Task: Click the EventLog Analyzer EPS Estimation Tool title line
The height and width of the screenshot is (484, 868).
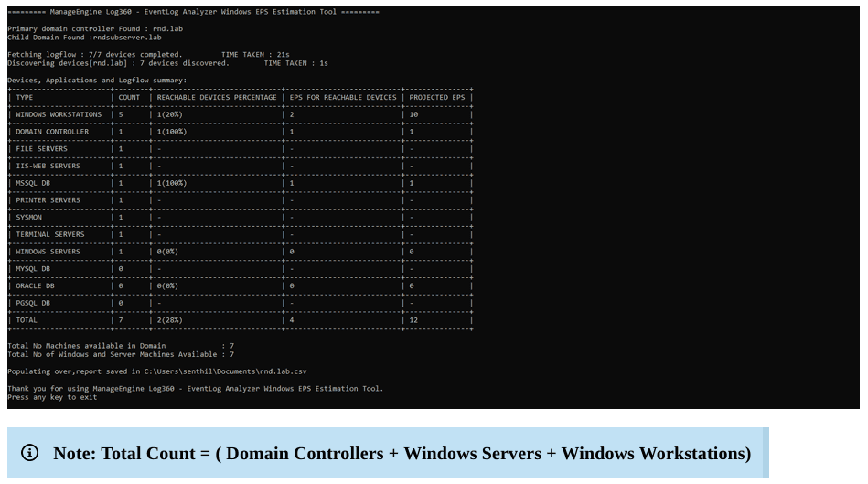Action: click(193, 12)
